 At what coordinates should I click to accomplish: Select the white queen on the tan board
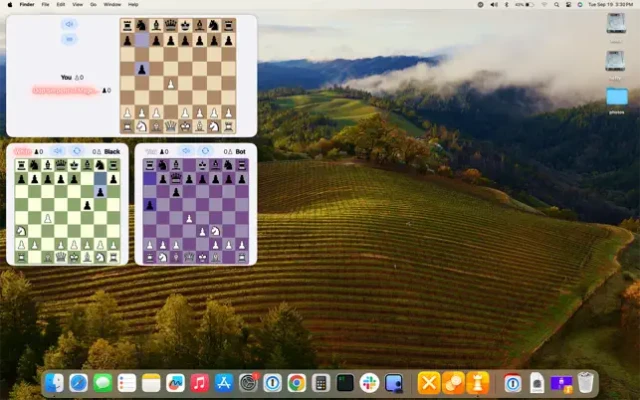click(171, 127)
